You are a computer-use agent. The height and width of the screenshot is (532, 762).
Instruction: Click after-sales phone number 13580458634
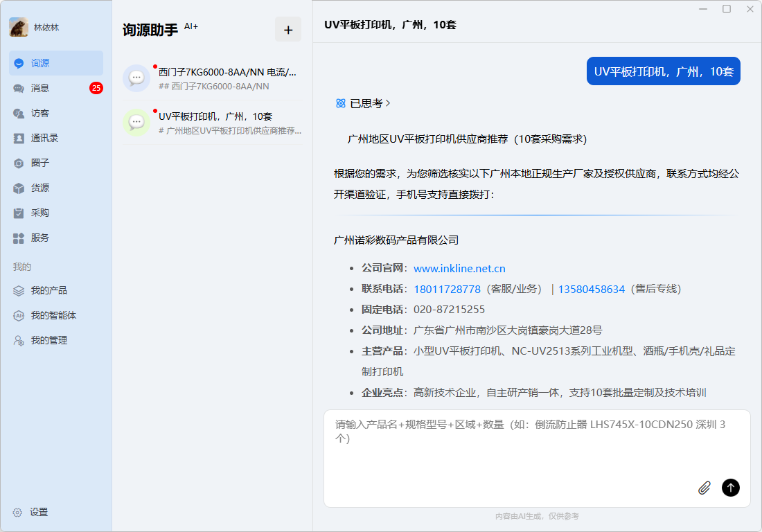592,290
